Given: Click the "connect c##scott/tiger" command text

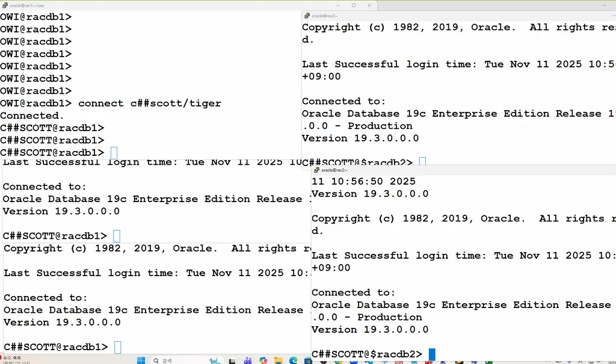Looking at the screenshot, I should [x=150, y=103].
